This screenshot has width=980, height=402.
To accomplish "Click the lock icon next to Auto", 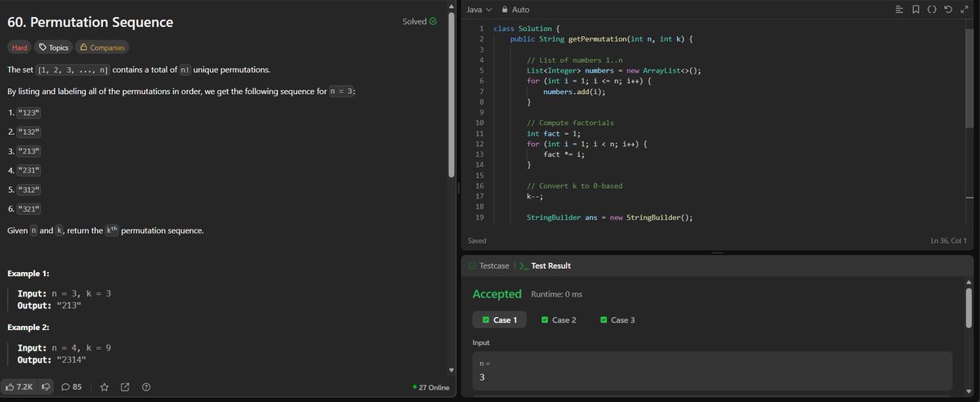I will tap(505, 9).
